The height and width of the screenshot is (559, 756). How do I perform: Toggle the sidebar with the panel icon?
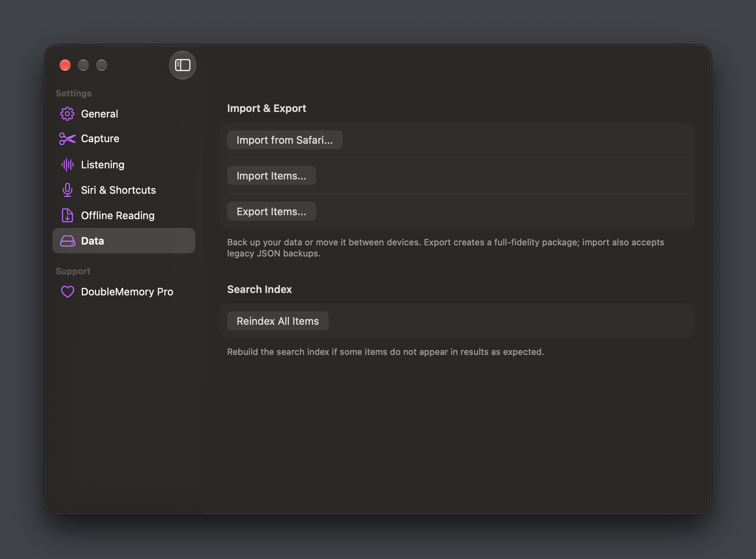tap(183, 65)
